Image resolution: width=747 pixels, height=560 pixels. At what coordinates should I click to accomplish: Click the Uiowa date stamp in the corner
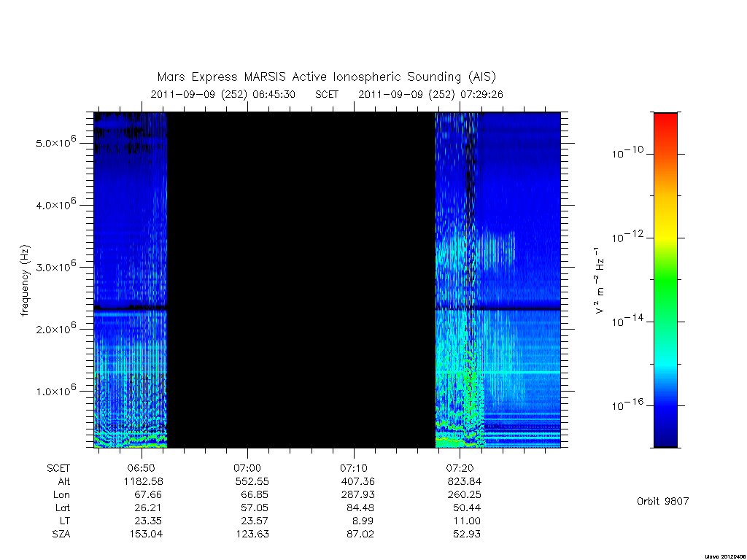[725, 556]
